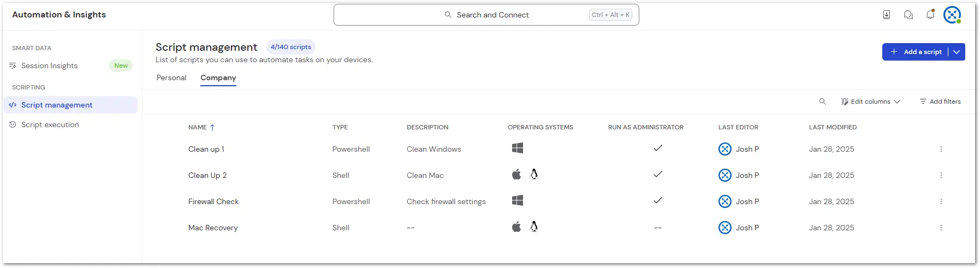980x268 pixels.
Task: Click the Apple icon in Mac Recovery row
Action: [x=516, y=227]
